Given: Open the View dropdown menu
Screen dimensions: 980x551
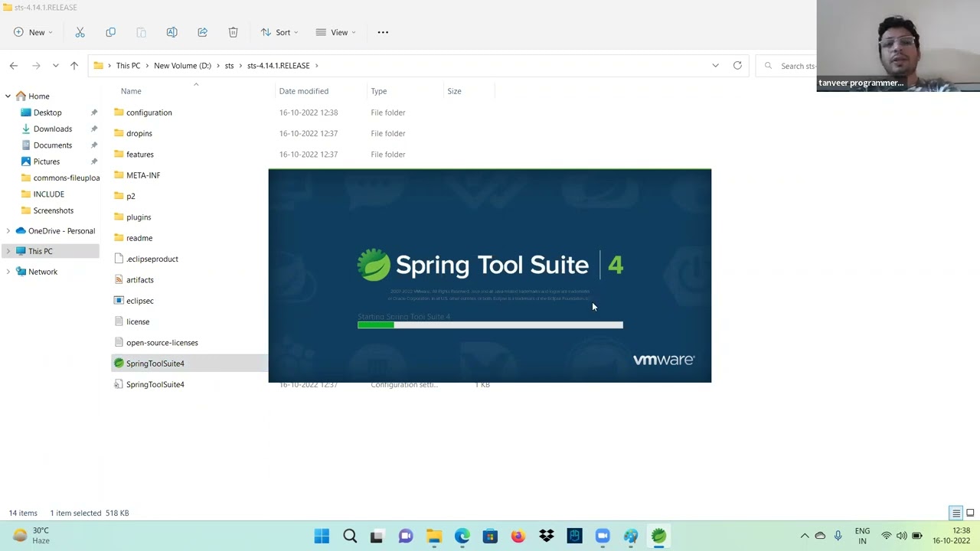Looking at the screenshot, I should pos(335,32).
